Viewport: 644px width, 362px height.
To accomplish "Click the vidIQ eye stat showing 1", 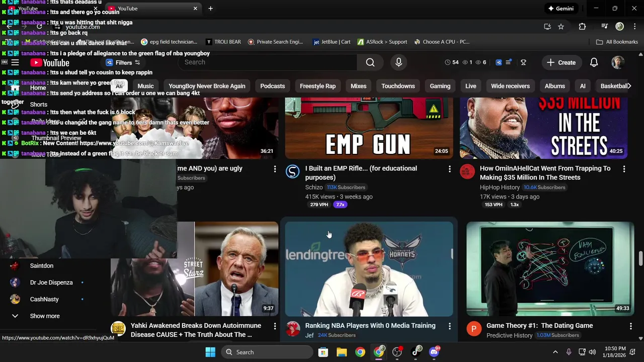I will tap(467, 62).
